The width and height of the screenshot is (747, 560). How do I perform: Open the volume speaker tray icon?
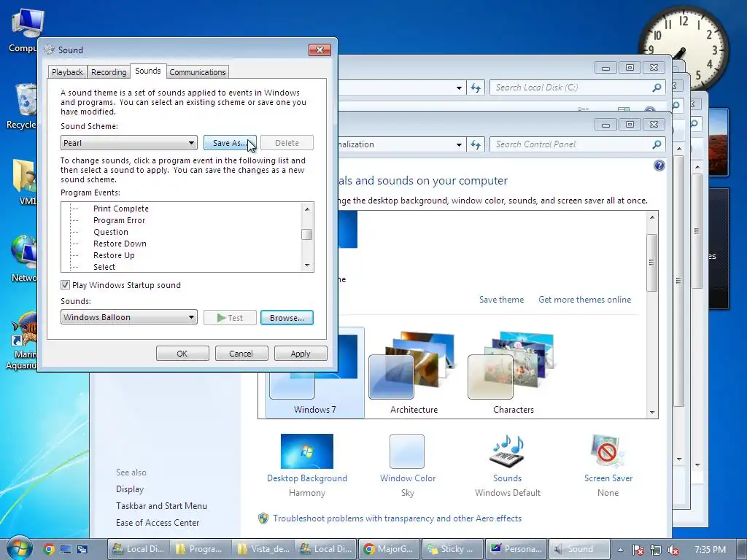click(x=673, y=550)
